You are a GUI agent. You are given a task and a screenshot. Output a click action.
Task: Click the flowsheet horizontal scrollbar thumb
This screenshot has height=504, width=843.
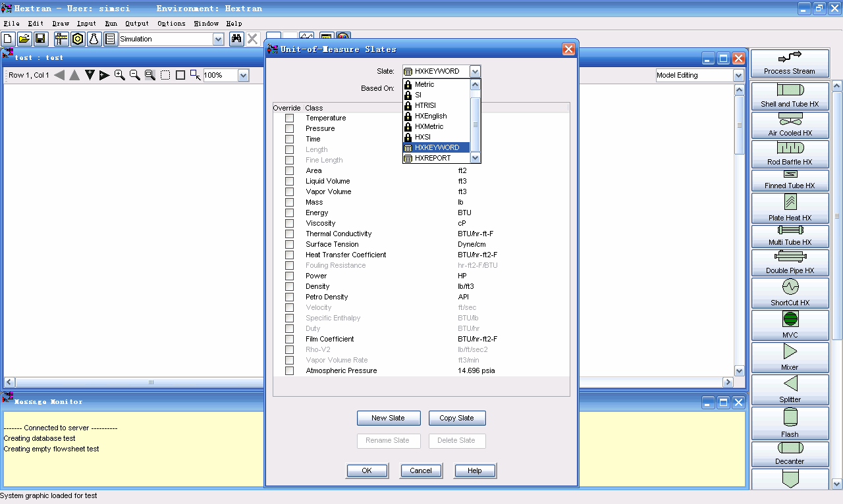click(151, 382)
